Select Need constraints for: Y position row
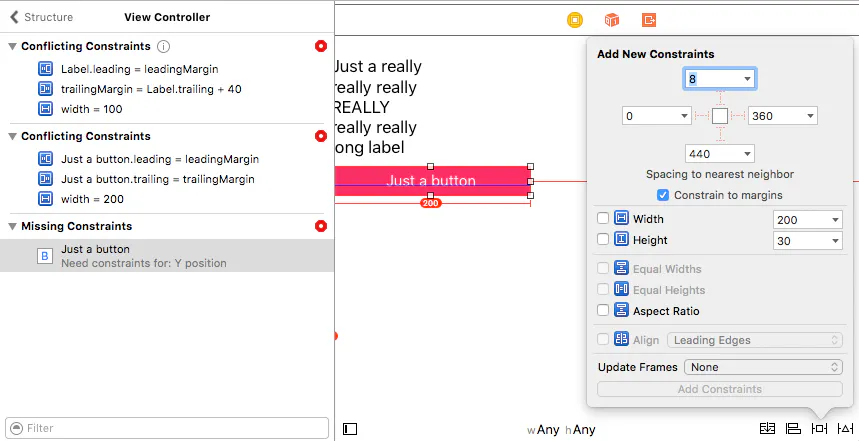The width and height of the screenshot is (859, 441). (x=167, y=255)
